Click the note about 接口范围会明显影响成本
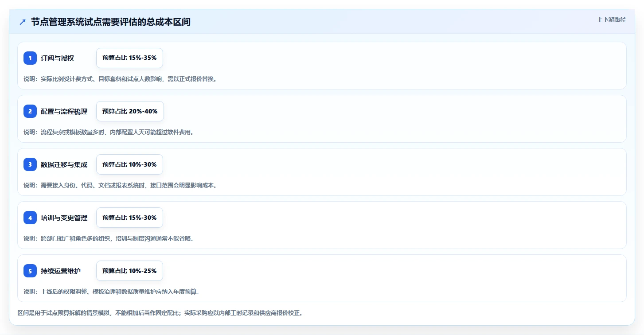Viewport: 644px width, 335px height. click(120, 185)
